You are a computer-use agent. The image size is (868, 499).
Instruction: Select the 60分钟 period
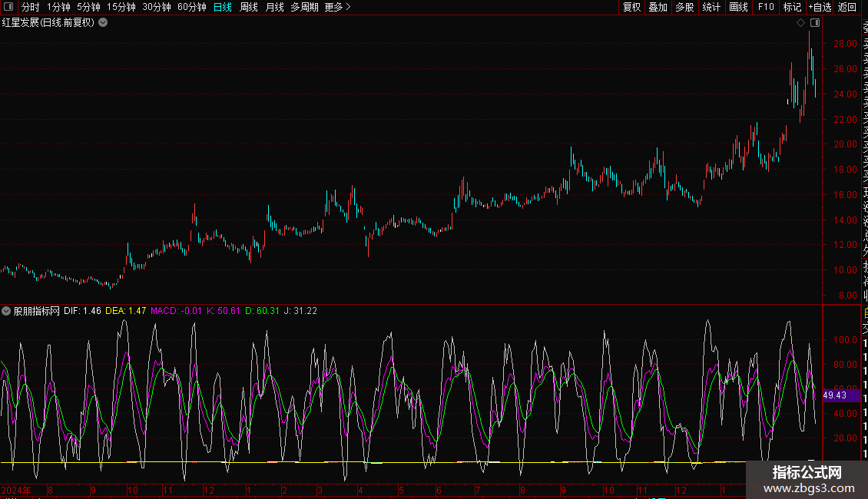[x=192, y=7]
